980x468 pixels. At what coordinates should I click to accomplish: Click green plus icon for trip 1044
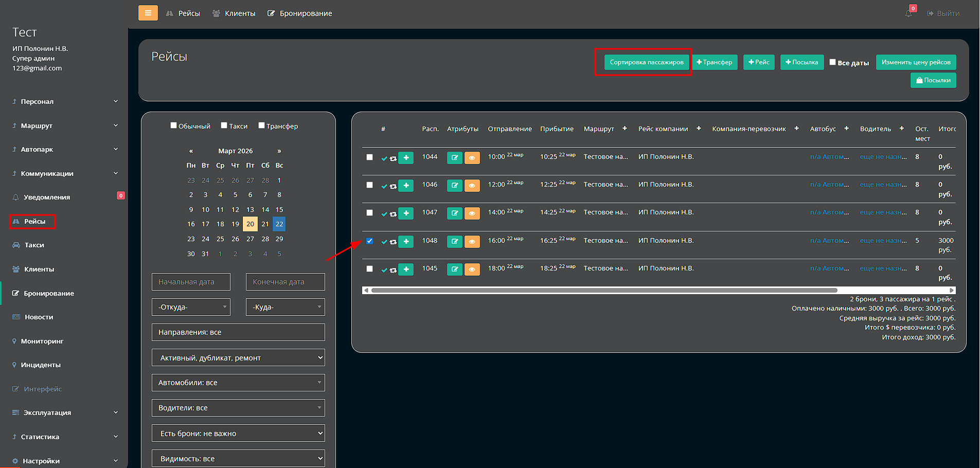tap(406, 158)
